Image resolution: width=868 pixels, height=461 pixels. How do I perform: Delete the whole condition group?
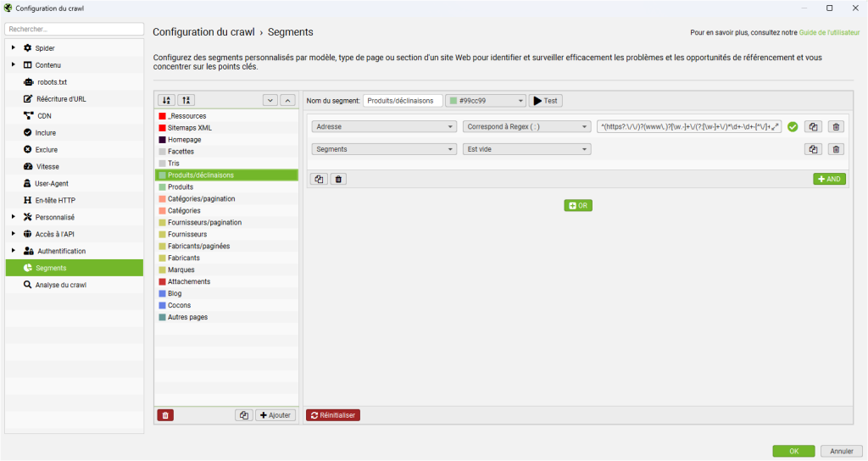(337, 180)
